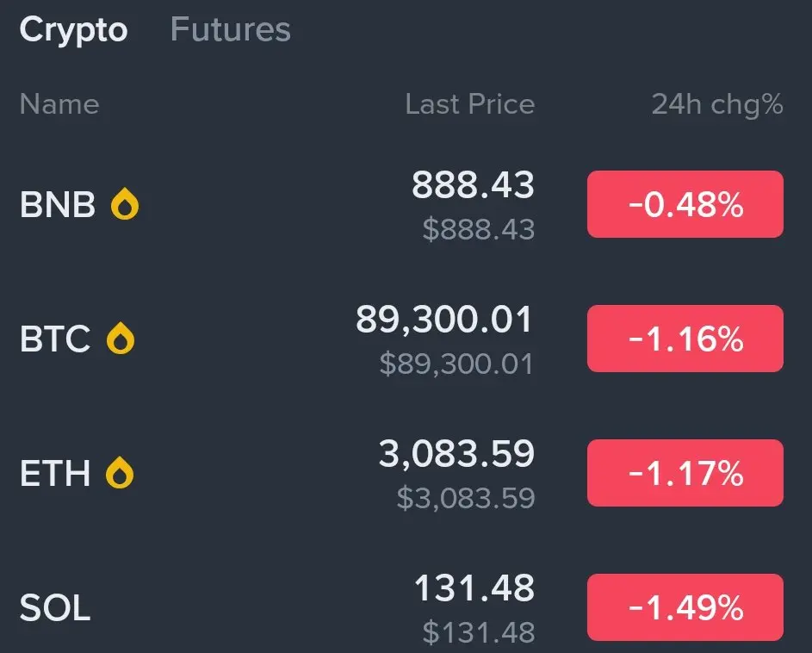Click SOL last price 131.48
The image size is (812, 653).
pos(474,589)
